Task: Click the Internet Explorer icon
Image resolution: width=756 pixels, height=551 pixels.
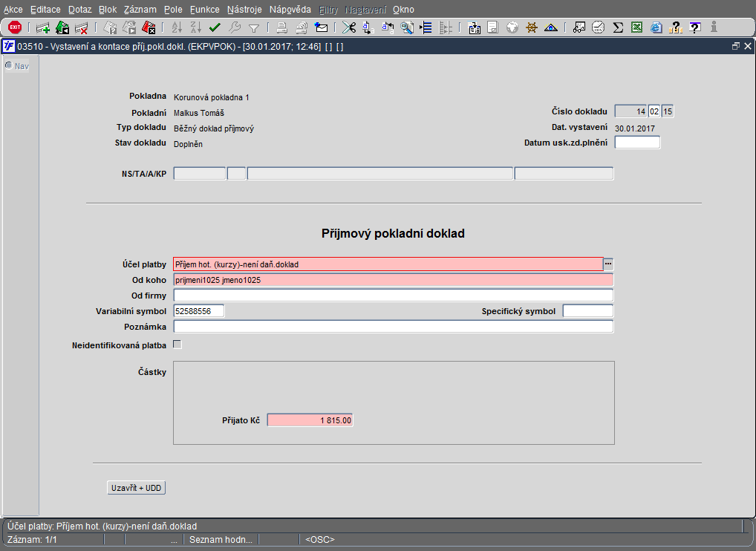Action: click(656, 28)
